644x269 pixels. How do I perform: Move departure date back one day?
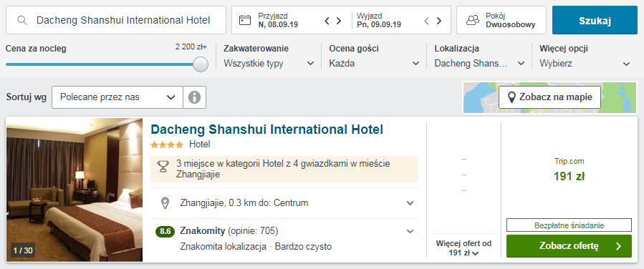coord(427,21)
